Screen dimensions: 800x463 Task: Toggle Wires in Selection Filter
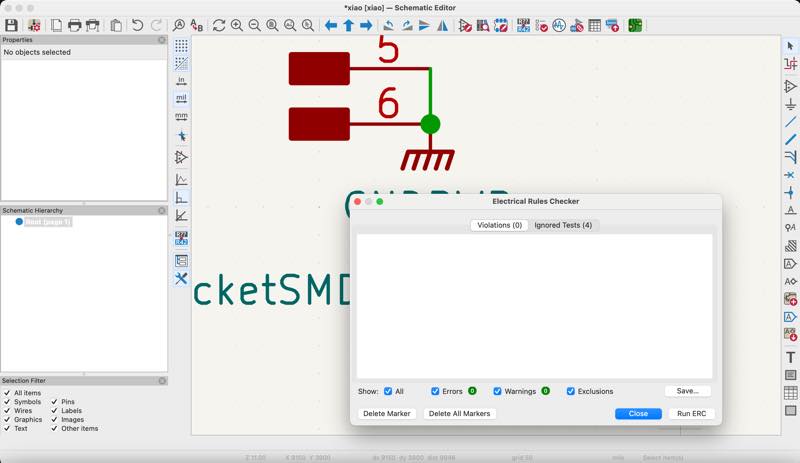(x=7, y=410)
